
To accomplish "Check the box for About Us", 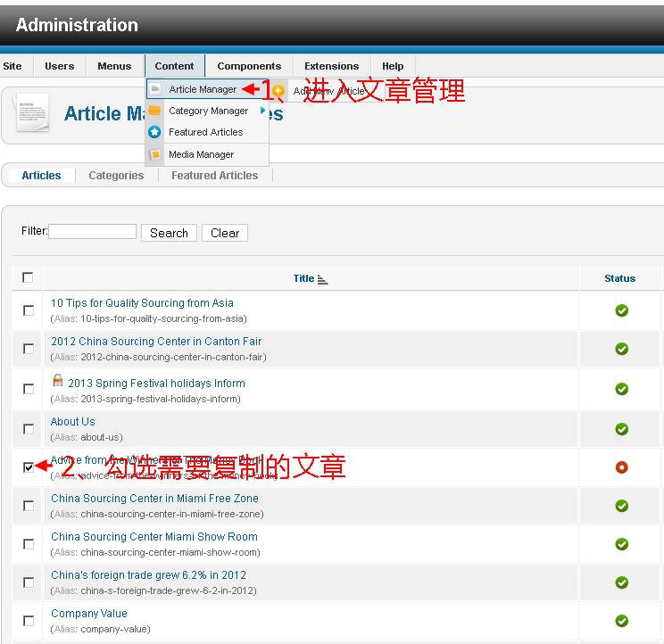I will 29,429.
